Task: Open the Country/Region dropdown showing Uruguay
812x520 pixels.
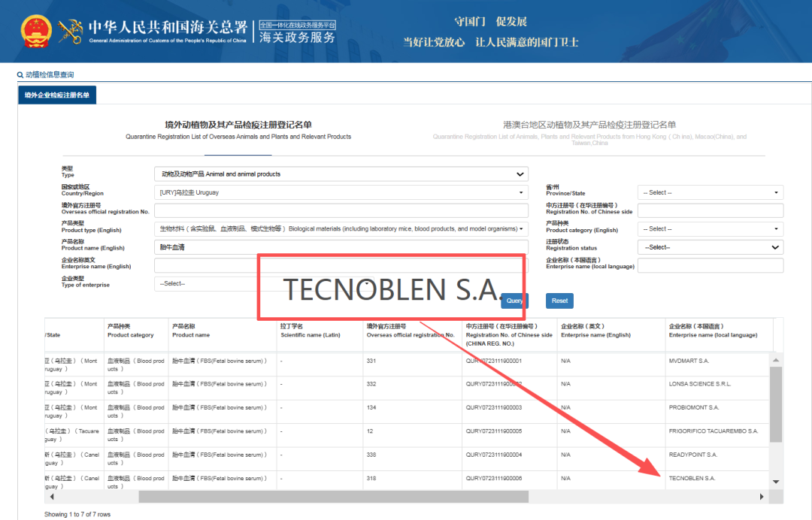Action: coord(341,192)
